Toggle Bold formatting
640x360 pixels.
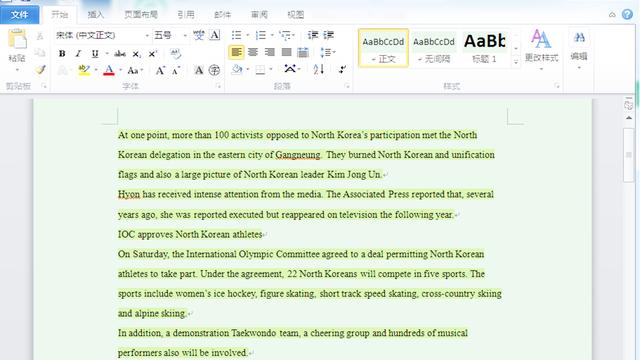62,53
